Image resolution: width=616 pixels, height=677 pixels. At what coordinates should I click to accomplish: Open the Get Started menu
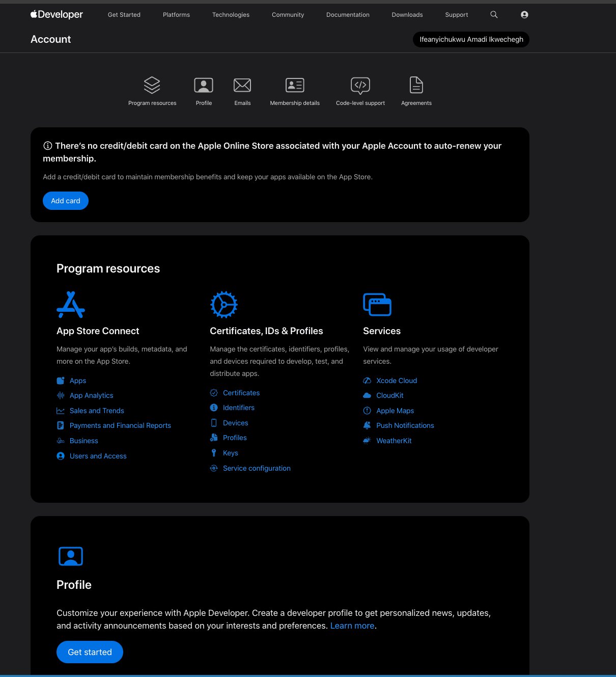pos(124,15)
